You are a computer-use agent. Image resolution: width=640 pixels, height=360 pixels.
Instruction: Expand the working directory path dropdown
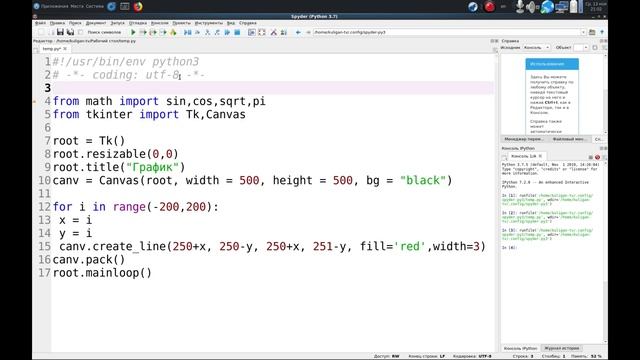click(583, 32)
